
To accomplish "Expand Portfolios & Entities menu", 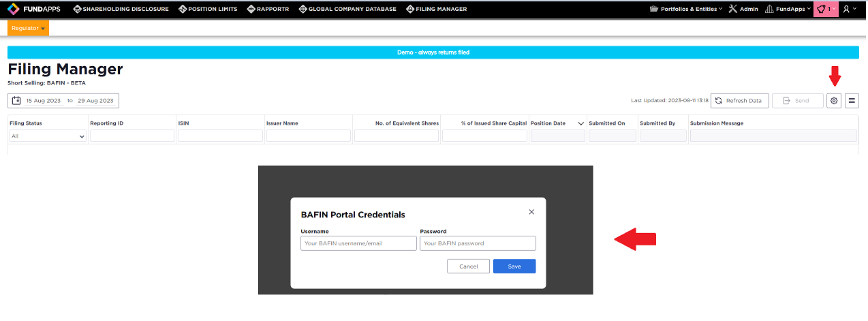I will pos(686,9).
